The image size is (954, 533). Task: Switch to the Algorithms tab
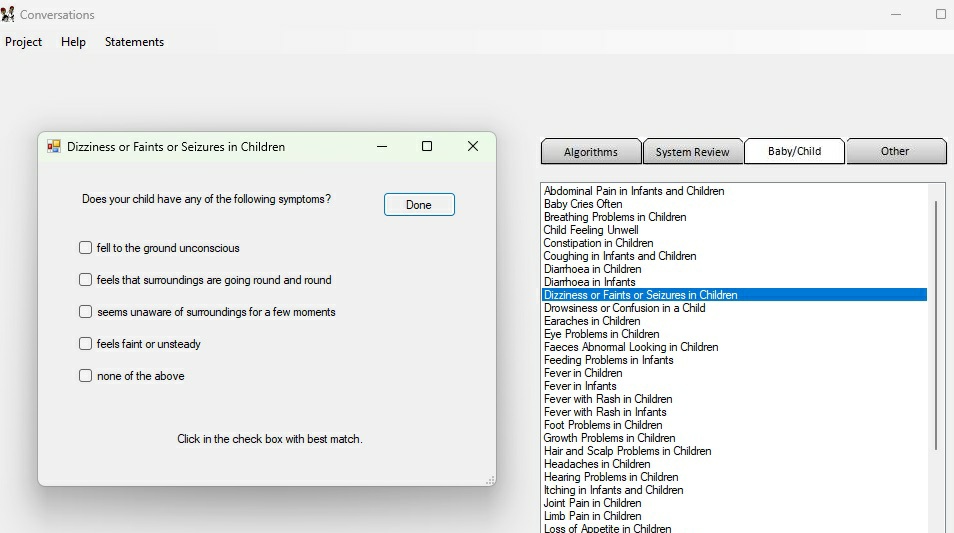coord(591,152)
